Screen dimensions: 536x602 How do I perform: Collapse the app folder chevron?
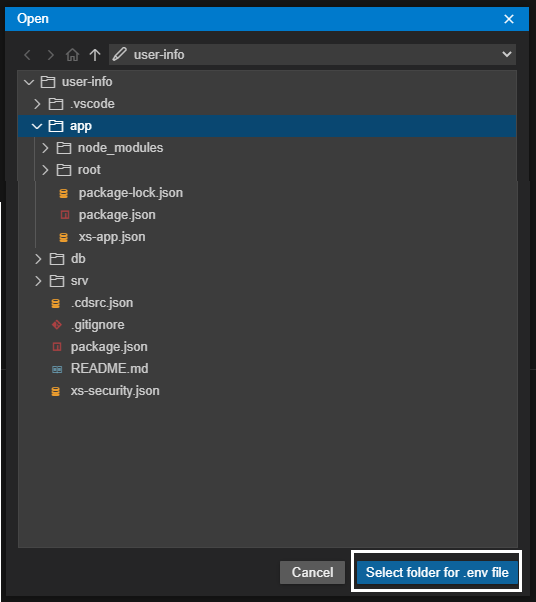coord(37,126)
